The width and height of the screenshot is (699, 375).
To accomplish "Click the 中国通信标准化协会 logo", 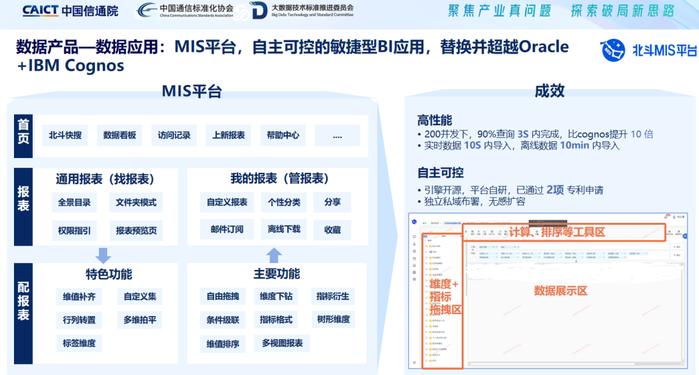I will pyautogui.click(x=185, y=10).
